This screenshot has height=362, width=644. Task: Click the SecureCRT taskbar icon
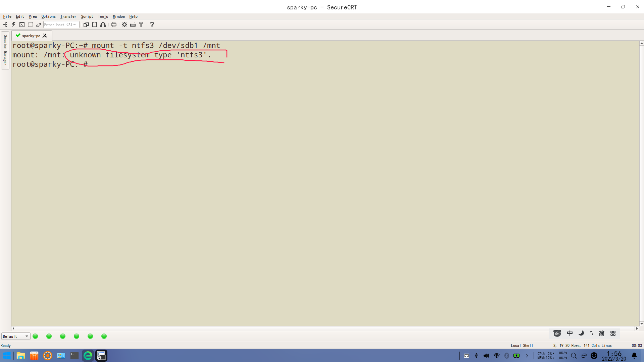click(x=101, y=356)
